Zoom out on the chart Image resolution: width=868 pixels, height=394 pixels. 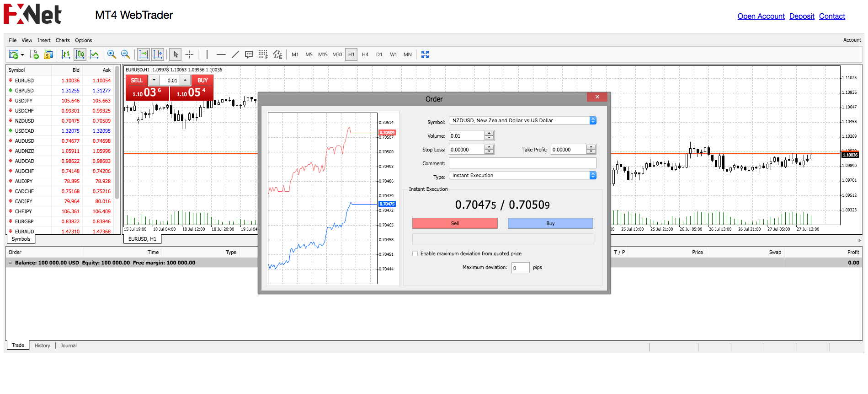pos(125,54)
